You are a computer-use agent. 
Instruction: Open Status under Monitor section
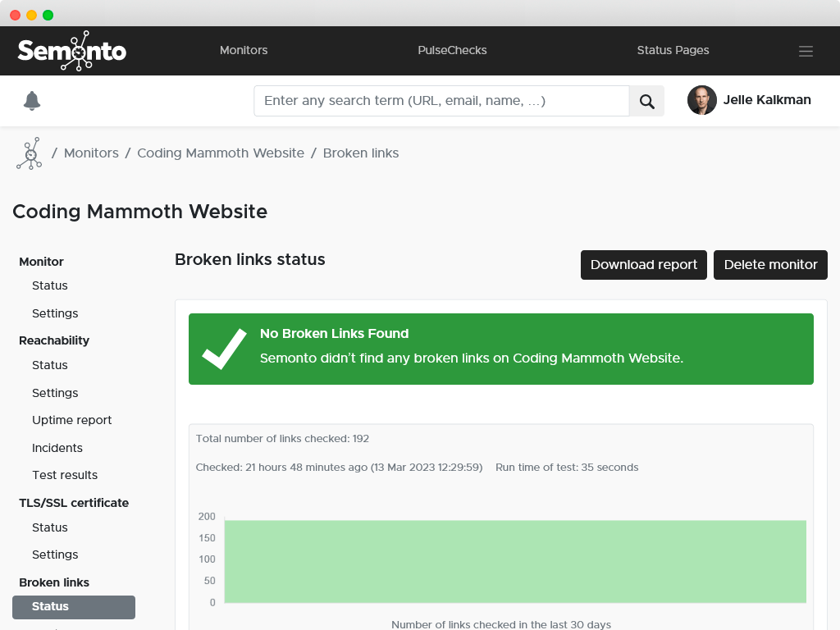point(50,285)
